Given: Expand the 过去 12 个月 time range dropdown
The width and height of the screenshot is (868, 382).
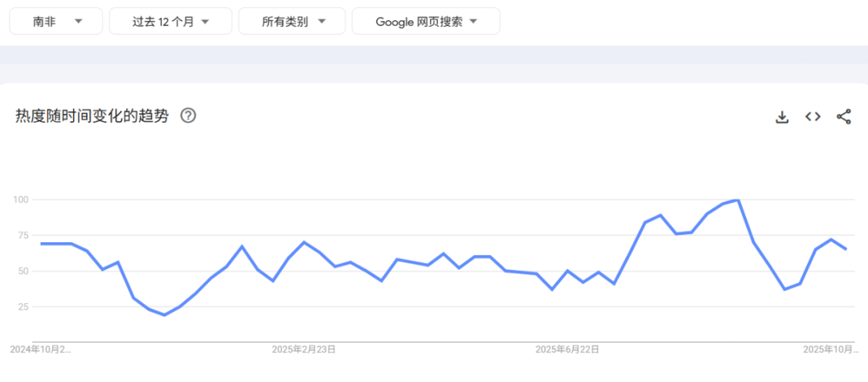Looking at the screenshot, I should pos(170,22).
